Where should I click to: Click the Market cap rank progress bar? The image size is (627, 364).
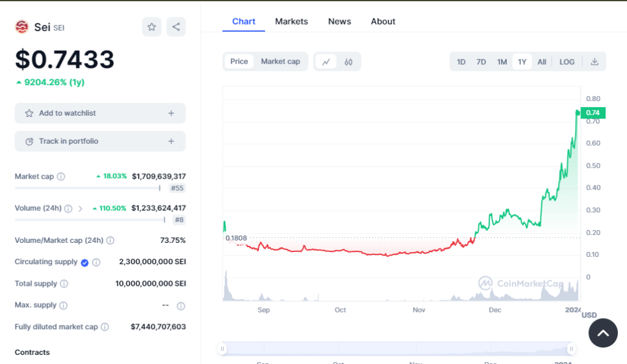pyautogui.click(x=88, y=188)
